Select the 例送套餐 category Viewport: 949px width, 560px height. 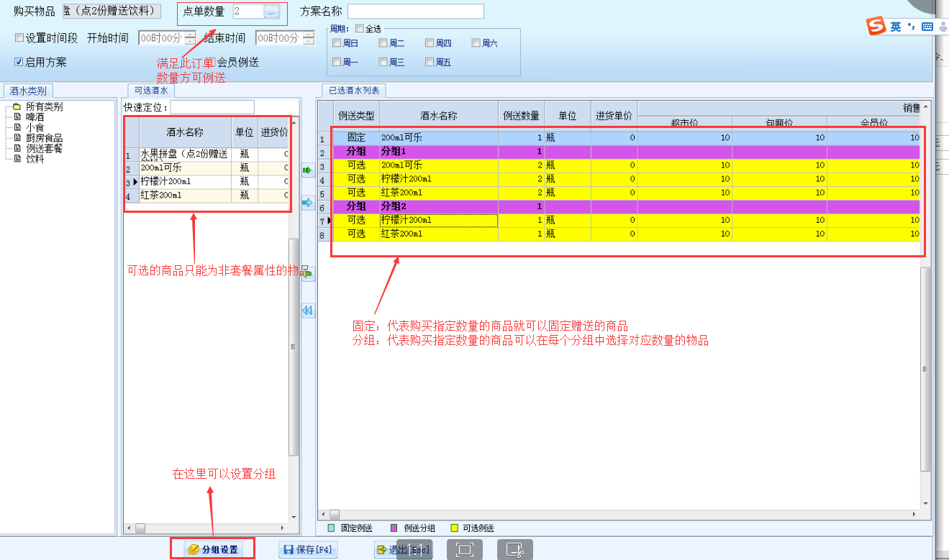tap(45, 148)
